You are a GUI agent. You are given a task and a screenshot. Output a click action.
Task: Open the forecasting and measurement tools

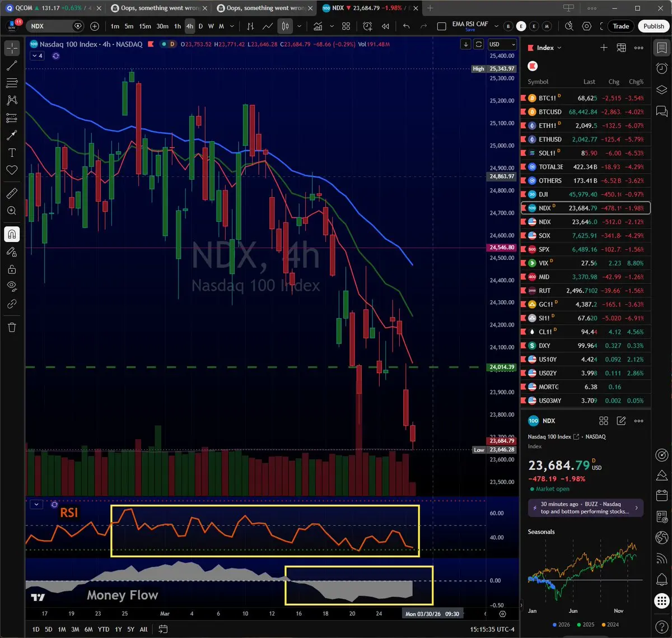coord(12,118)
